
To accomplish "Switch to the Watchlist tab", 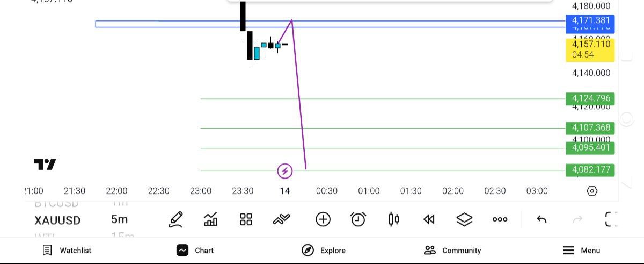I will [x=67, y=251].
